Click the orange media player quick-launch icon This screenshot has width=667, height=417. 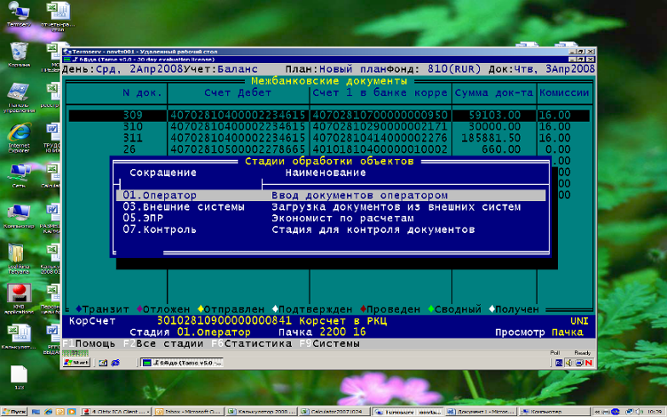[71, 412]
